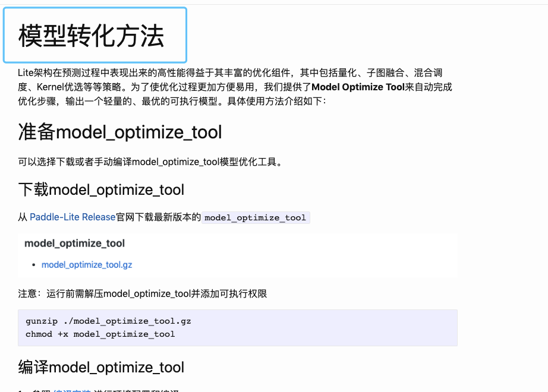
Task: Click the 下载model_optimize_tool subsection heading
Action: [x=101, y=189]
